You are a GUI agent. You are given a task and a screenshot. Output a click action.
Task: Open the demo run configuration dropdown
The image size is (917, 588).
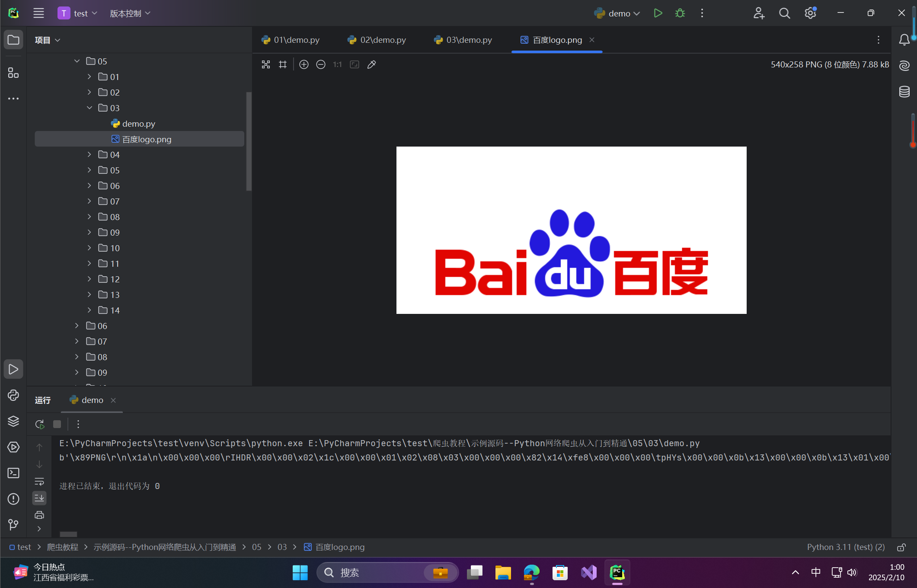point(617,13)
